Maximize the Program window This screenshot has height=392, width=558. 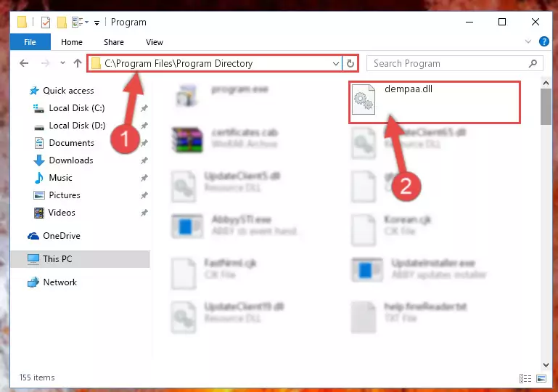502,22
